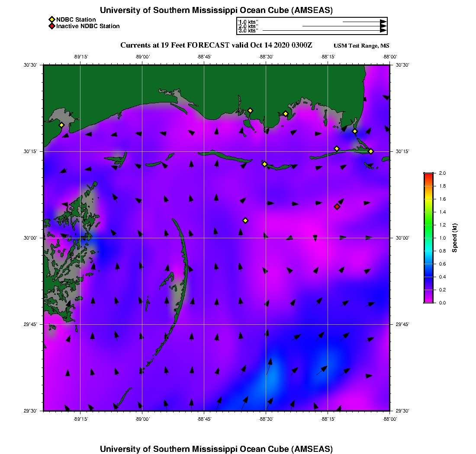
Task: Click the 1.0 kts reference arrow in legend
Action: [364, 22]
